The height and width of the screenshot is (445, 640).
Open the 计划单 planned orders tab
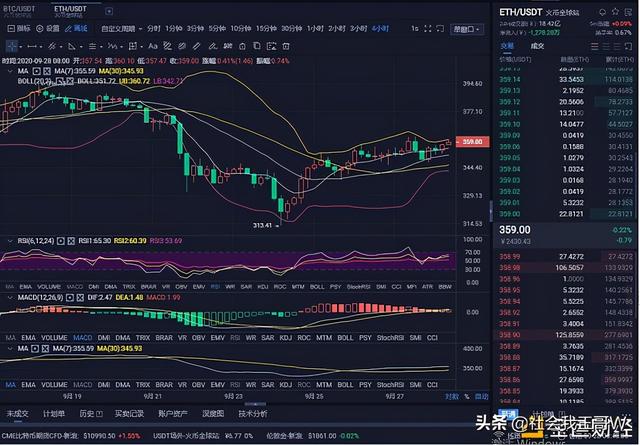click(54, 414)
